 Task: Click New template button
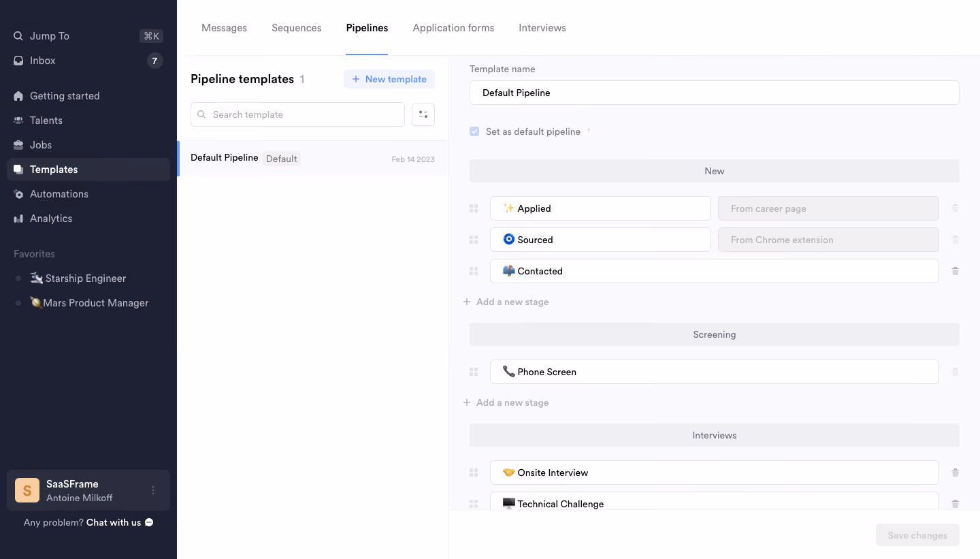[389, 79]
